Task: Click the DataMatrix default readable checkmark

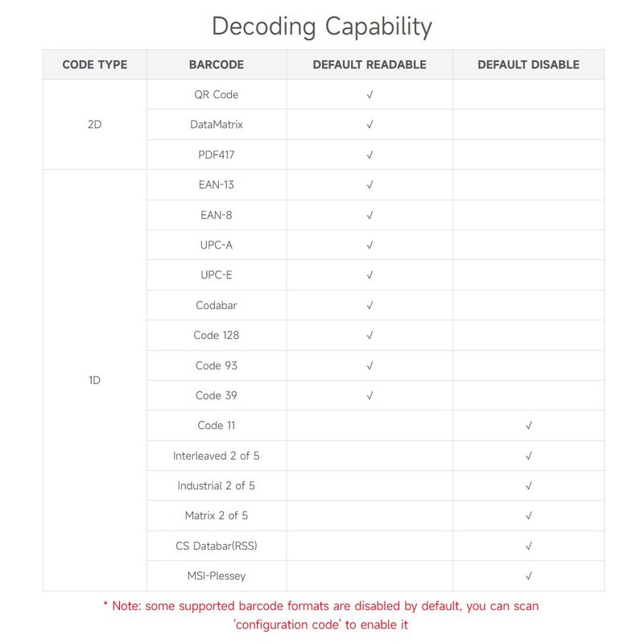Action: tap(369, 125)
